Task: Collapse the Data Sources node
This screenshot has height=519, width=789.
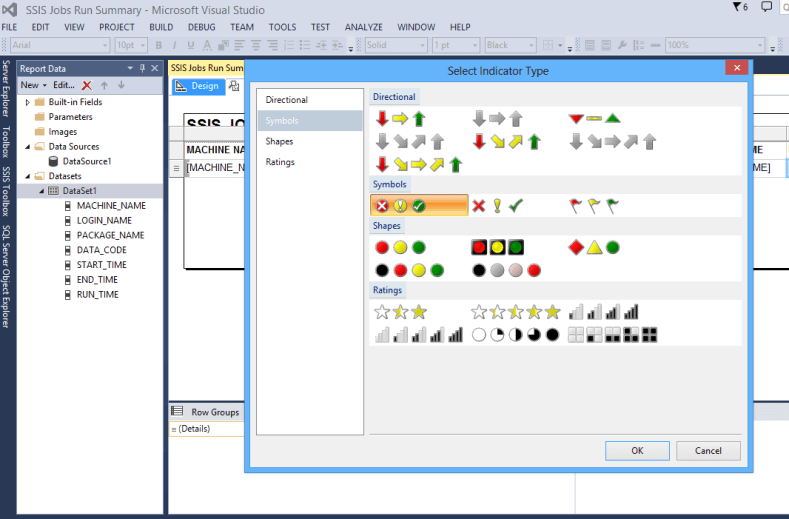Action: click(x=28, y=146)
